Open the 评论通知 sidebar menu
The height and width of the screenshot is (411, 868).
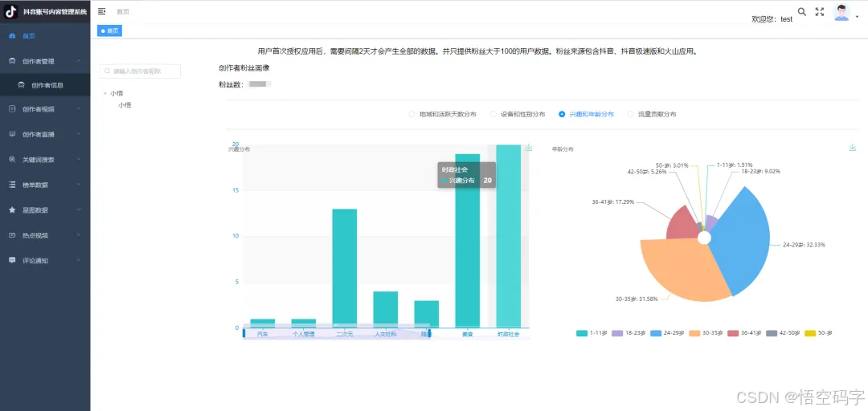coord(45,260)
